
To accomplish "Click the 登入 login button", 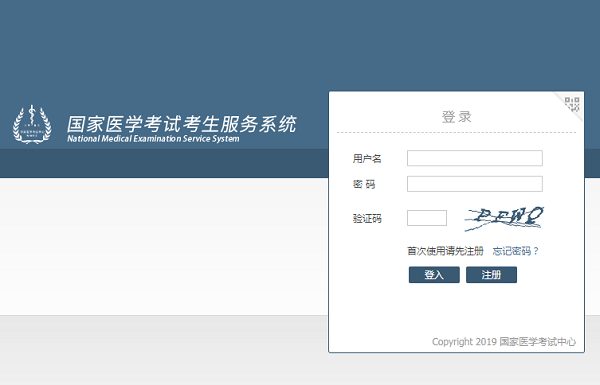I will pyautogui.click(x=434, y=275).
